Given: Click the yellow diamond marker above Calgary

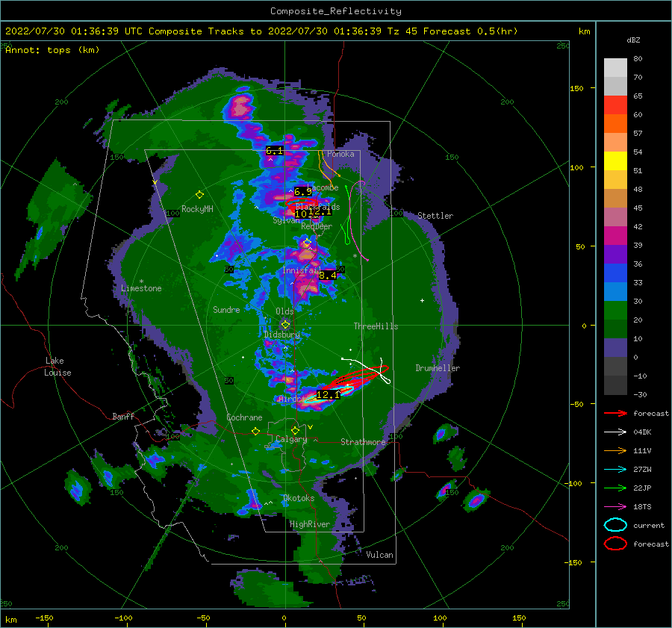Looking at the screenshot, I should coord(295,430).
